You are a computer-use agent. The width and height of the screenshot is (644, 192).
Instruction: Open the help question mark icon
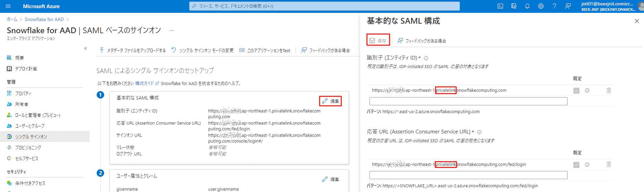click(554, 6)
